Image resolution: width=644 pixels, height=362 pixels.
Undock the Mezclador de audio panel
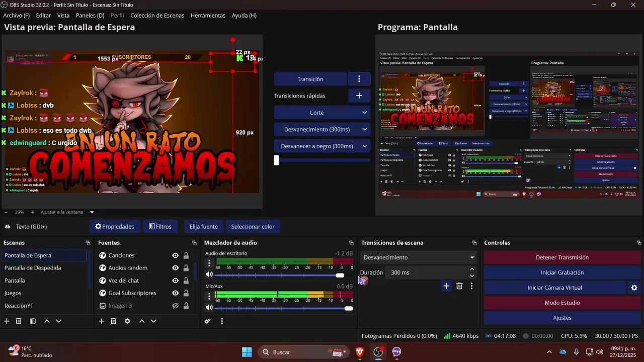click(x=351, y=243)
